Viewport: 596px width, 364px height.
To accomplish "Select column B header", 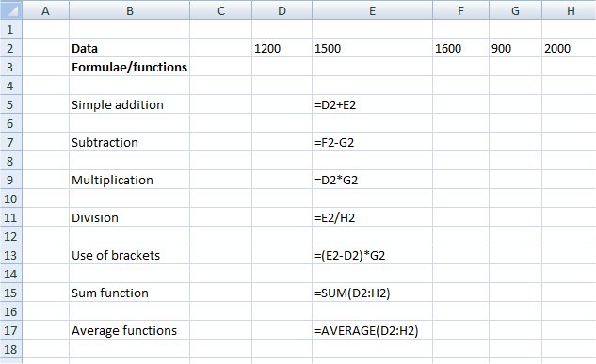I will coord(130,10).
